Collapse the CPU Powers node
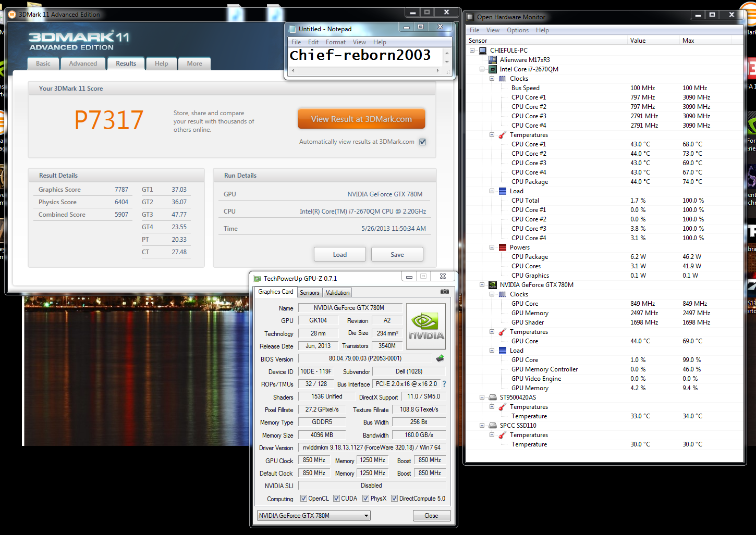The height and width of the screenshot is (535, 756). pyautogui.click(x=492, y=247)
